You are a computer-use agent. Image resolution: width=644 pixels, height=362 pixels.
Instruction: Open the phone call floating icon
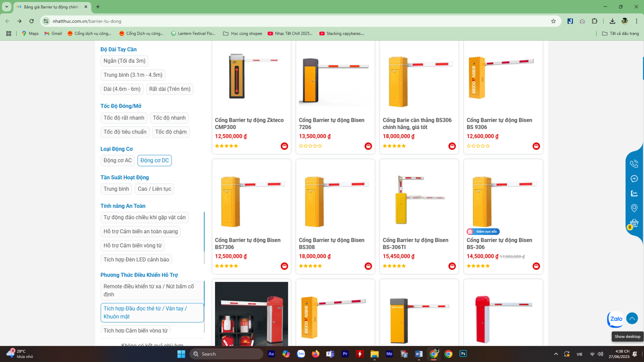click(x=634, y=164)
